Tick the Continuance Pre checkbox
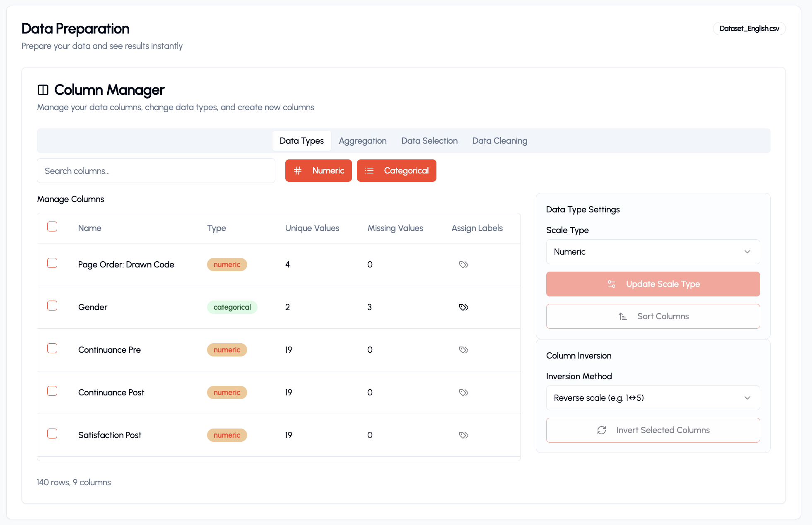Screen dimensions: 812x525 click(x=52, y=348)
